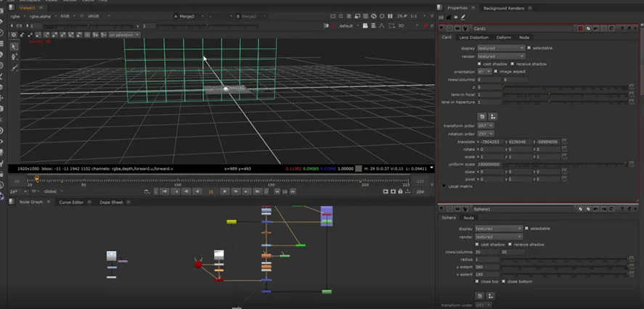The height and width of the screenshot is (309, 644).
Task: Click the play forward button in timeline
Action: pyautogui.click(x=224, y=191)
